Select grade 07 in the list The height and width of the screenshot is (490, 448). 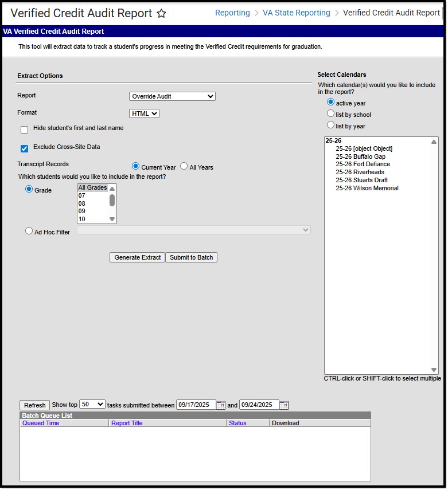pos(92,195)
